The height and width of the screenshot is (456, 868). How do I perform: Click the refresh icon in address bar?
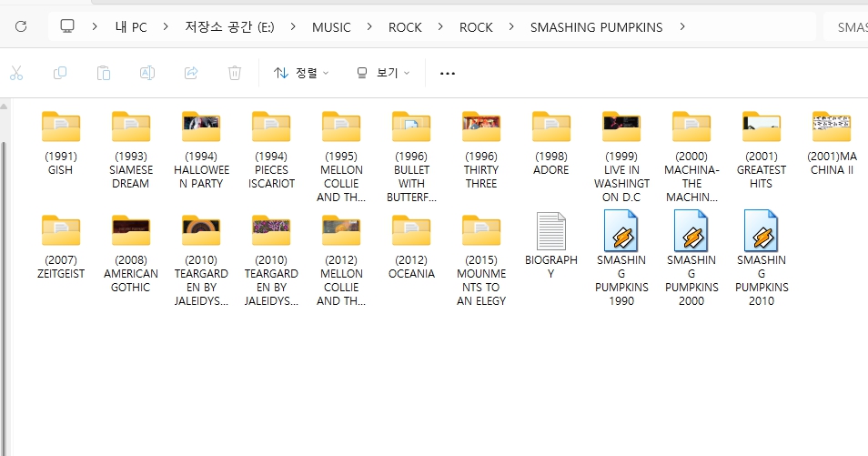click(20, 26)
